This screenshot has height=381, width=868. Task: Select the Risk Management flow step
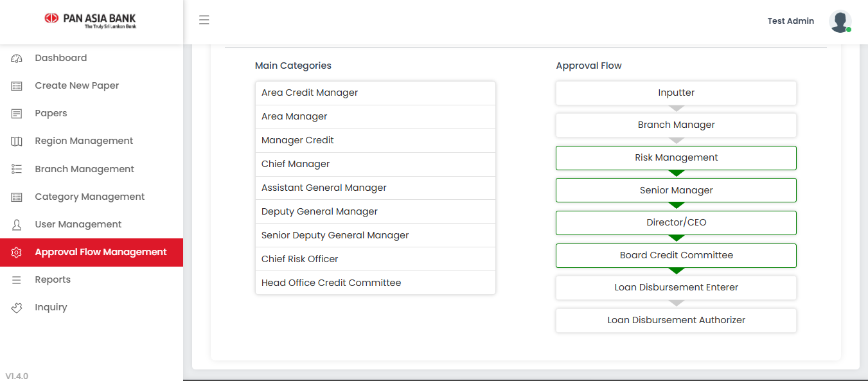click(676, 157)
